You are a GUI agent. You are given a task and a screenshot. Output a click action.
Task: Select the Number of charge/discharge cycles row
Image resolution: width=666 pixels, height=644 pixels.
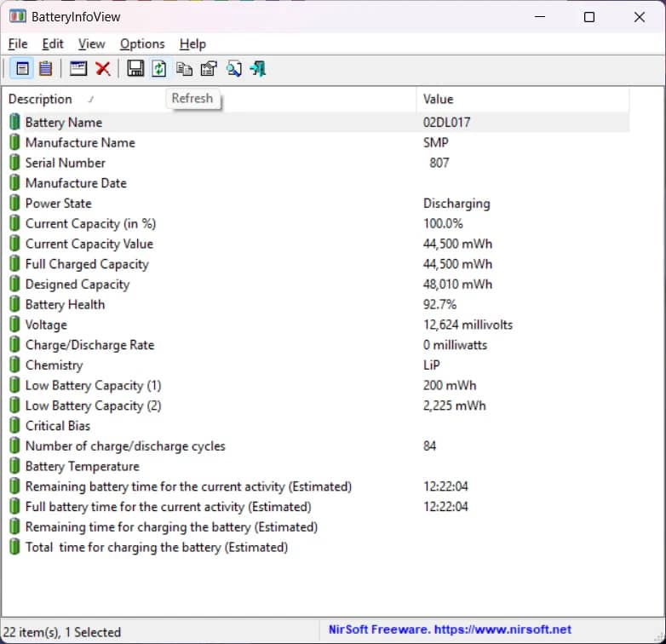click(317, 446)
